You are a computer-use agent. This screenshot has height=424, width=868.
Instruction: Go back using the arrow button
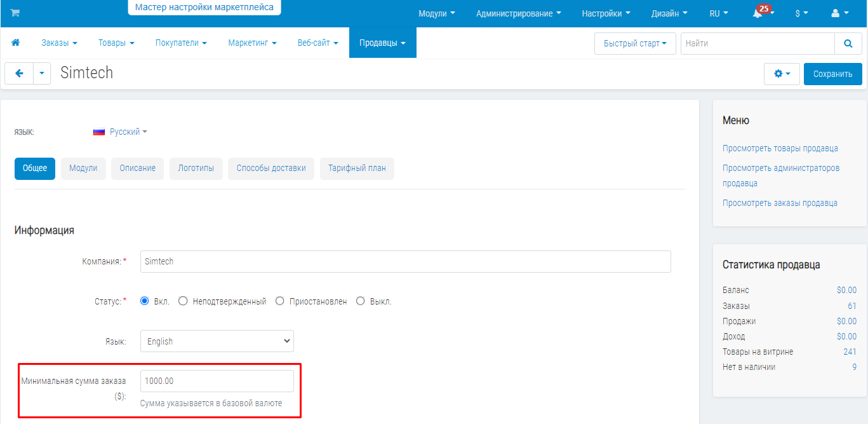[x=19, y=73]
